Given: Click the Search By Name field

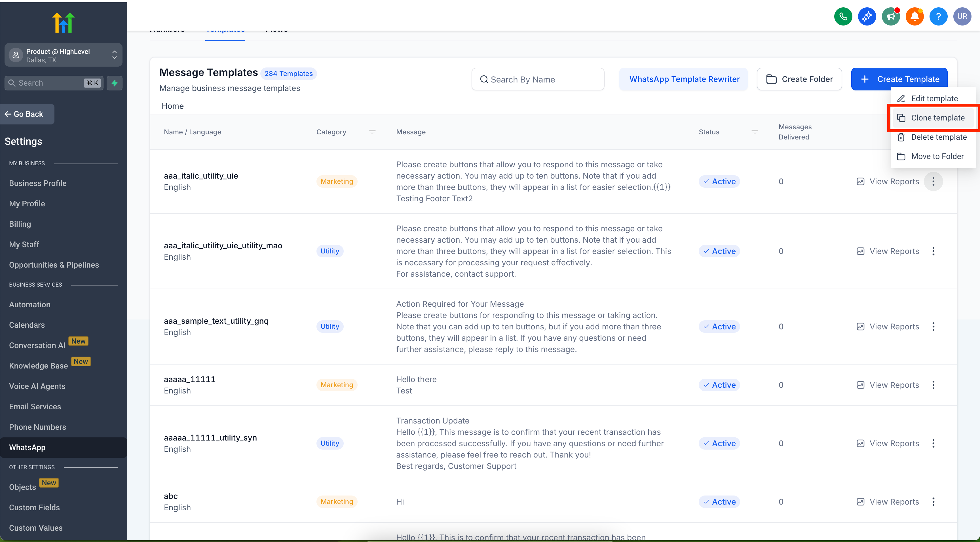Looking at the screenshot, I should click(538, 79).
